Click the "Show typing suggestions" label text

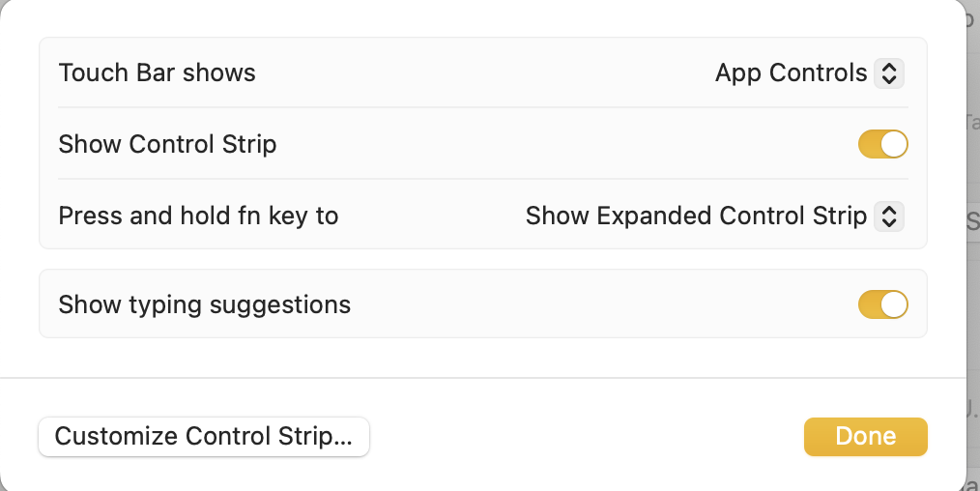205,305
